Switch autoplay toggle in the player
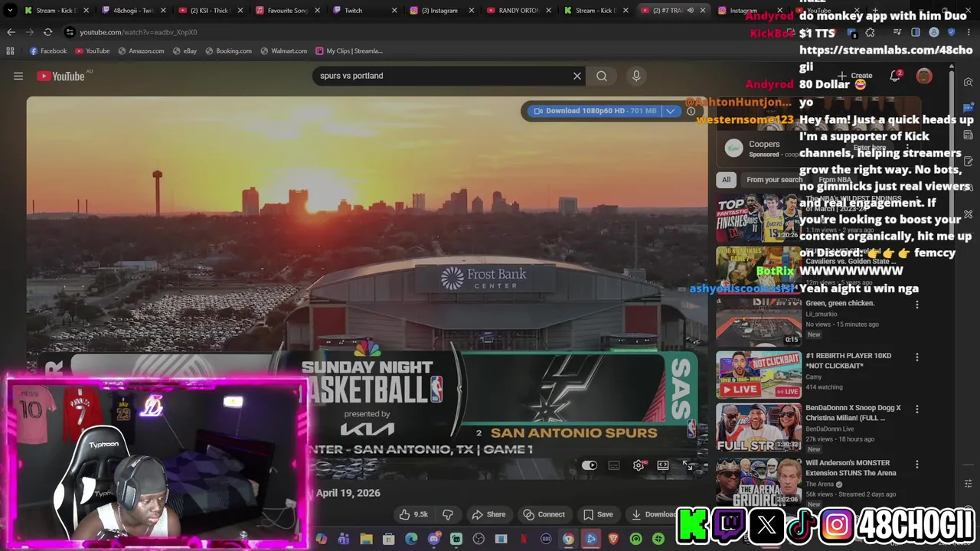 [x=589, y=465]
